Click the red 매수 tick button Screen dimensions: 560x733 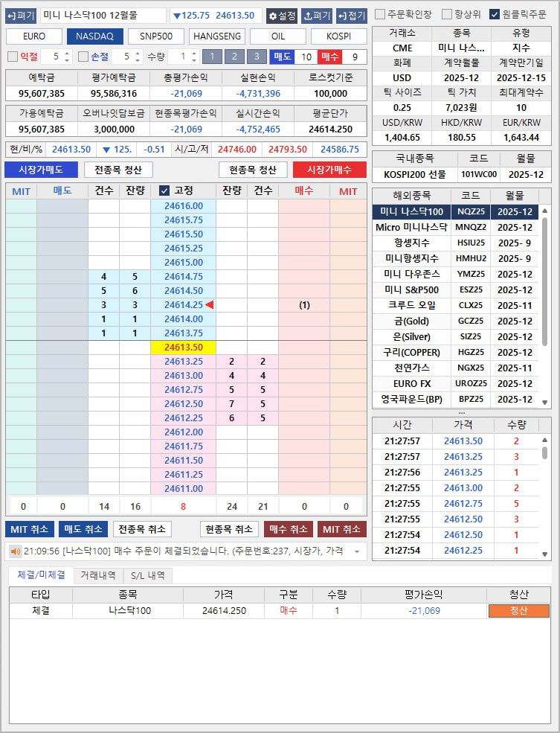pos(330,57)
